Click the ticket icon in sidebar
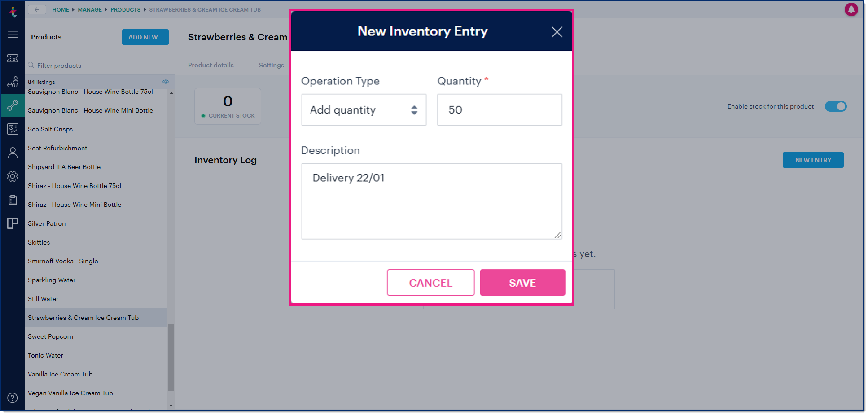The height and width of the screenshot is (415, 868). [13, 58]
